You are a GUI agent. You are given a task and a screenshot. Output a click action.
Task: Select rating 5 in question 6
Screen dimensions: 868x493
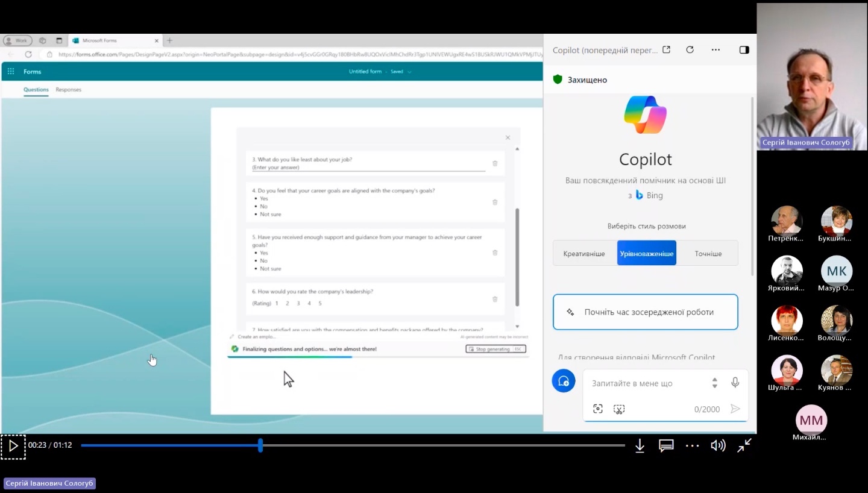point(320,303)
